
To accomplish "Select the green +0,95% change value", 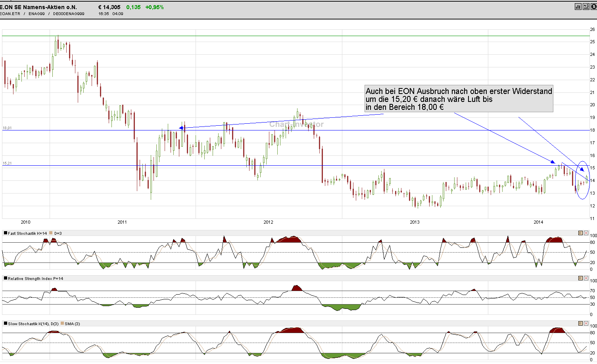I will pos(155,7).
